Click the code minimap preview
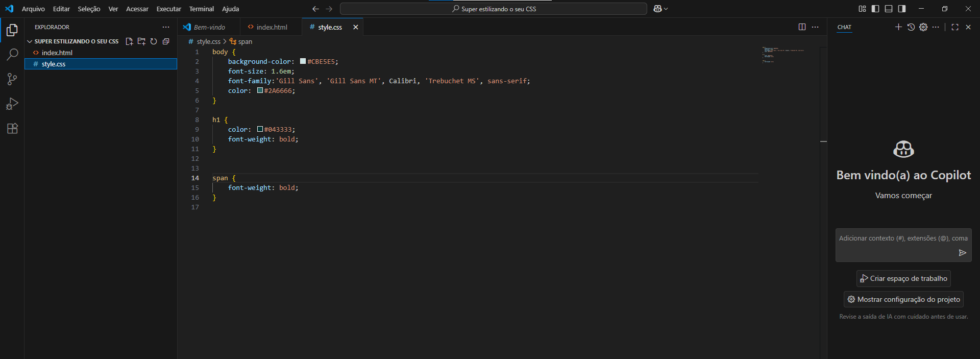 783,55
